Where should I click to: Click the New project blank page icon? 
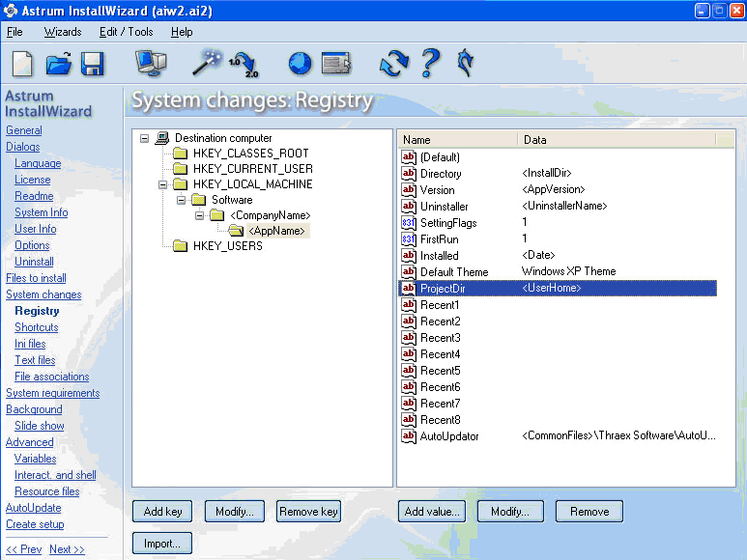pos(22,64)
